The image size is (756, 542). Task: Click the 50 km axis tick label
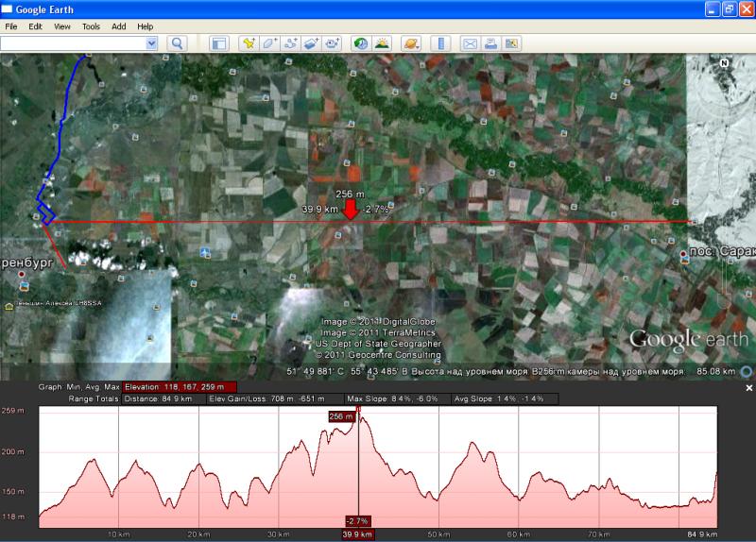click(x=438, y=534)
